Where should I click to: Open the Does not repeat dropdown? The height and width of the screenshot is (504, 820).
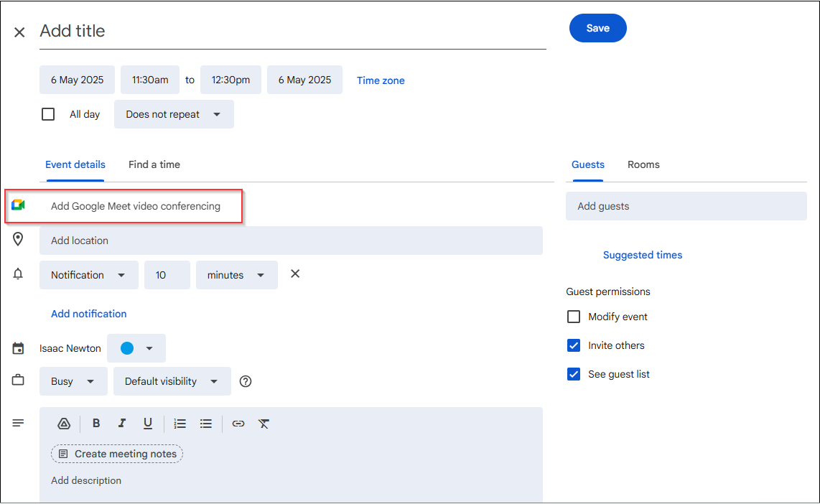pyautogui.click(x=174, y=114)
